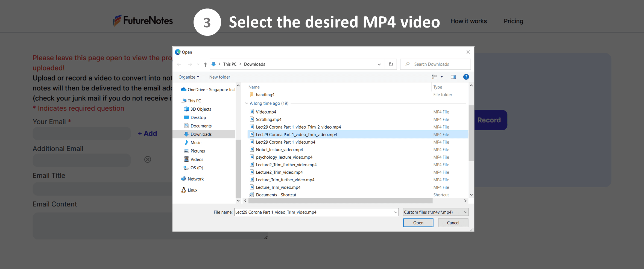Viewport: 644px width, 269px height.
Task: Click the horizontal scrollbar in file list
Action: pyautogui.click(x=340, y=201)
